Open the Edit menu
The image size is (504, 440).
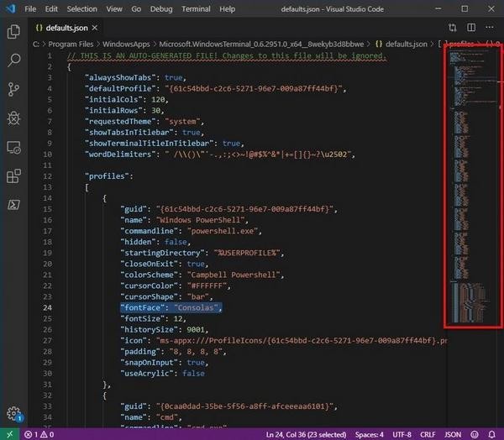coord(51,9)
